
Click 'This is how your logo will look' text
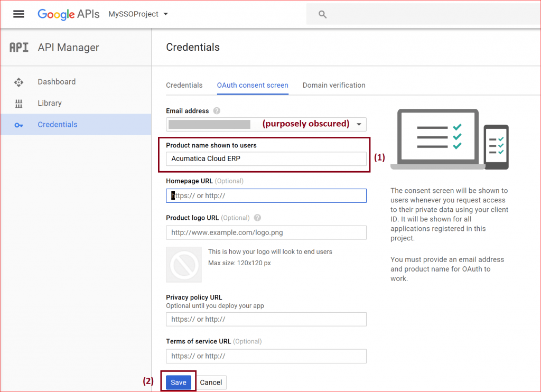(x=270, y=251)
